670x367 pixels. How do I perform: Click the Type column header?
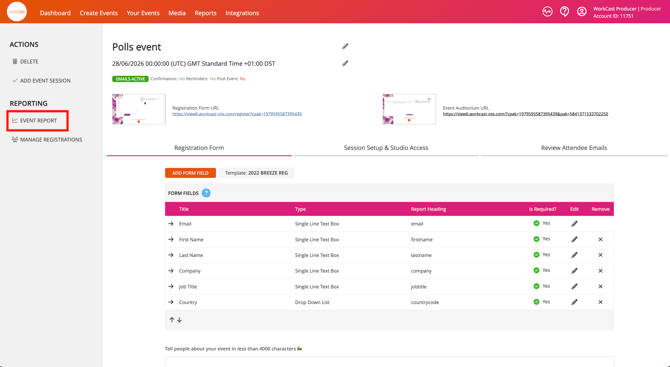tap(300, 209)
